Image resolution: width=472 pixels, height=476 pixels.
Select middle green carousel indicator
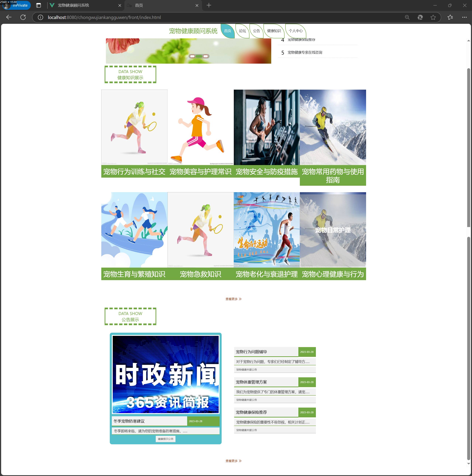[x=199, y=56]
